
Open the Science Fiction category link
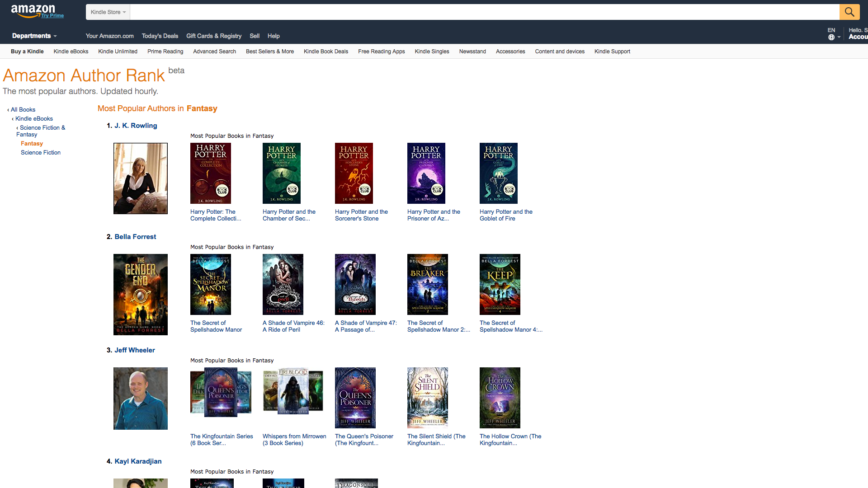[41, 153]
